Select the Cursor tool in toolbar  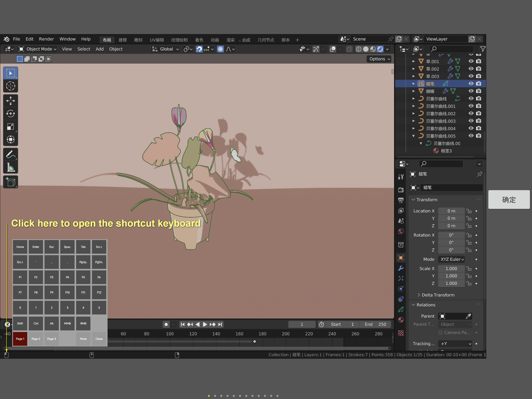tap(10, 86)
